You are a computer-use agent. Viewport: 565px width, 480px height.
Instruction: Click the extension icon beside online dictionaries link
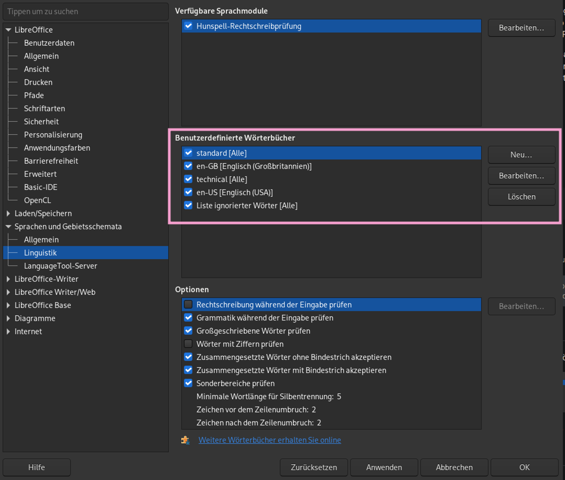pos(185,440)
